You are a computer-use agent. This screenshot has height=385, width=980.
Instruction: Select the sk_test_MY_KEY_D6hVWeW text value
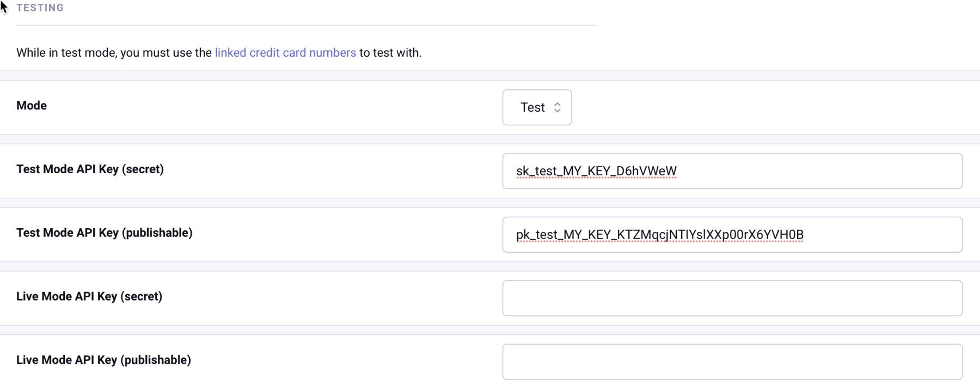(x=596, y=170)
